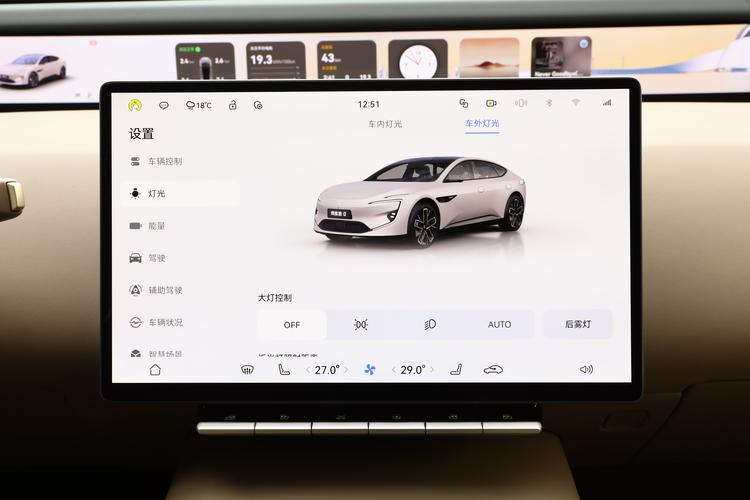Viewport: 750px width, 500px height.
Task: Increase passenger temperature with right arrow
Action: (x=434, y=369)
